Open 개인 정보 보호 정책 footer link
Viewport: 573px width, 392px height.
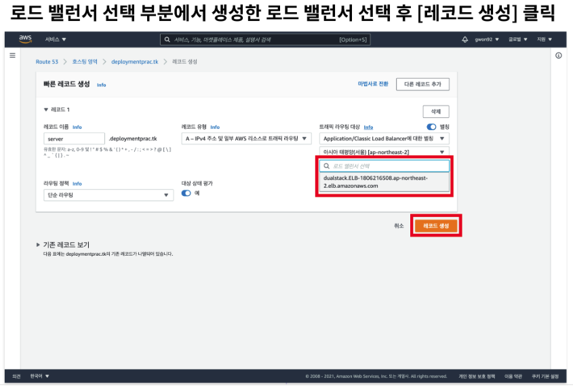pos(477,376)
